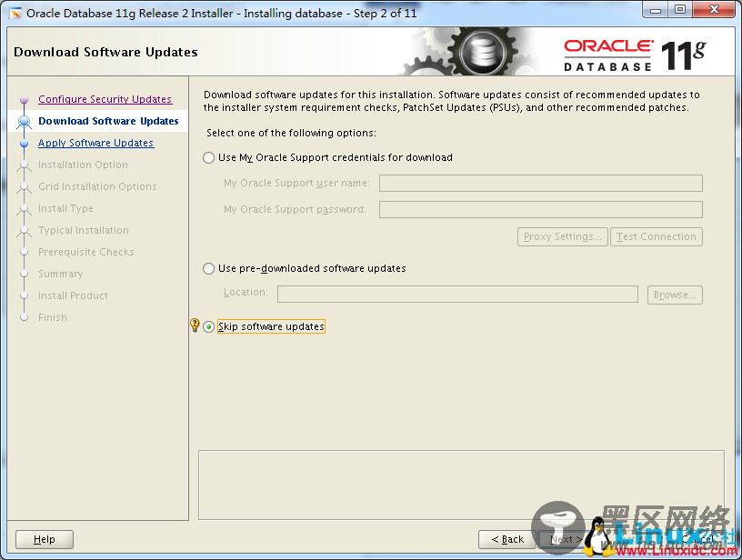Click the Browse button for location

pos(675,295)
